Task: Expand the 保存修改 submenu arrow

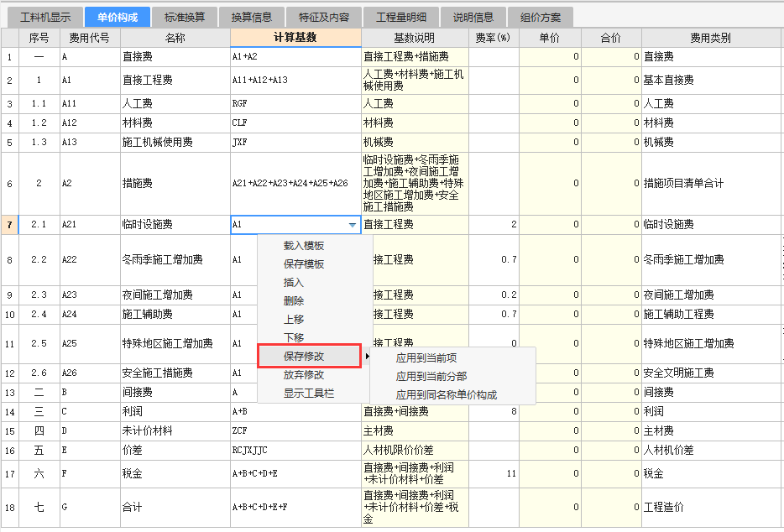Action: (366, 357)
